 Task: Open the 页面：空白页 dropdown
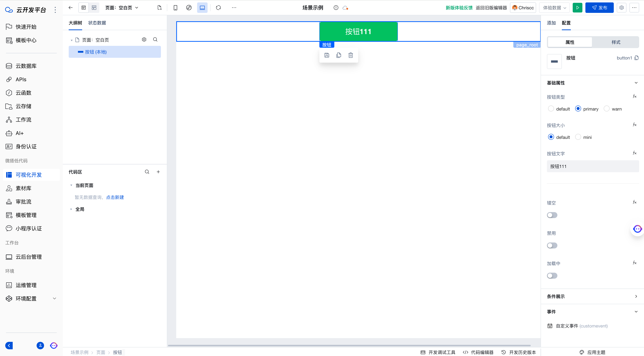(x=122, y=8)
